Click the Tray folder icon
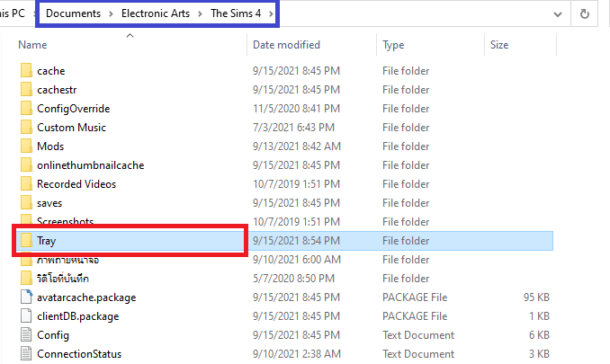 point(26,241)
